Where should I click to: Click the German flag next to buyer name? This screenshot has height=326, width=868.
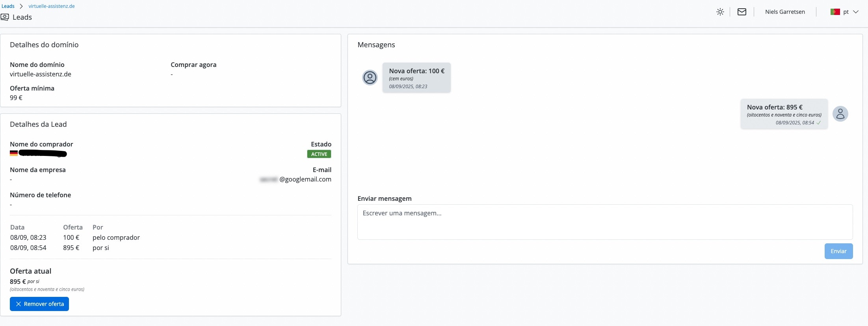(x=14, y=154)
